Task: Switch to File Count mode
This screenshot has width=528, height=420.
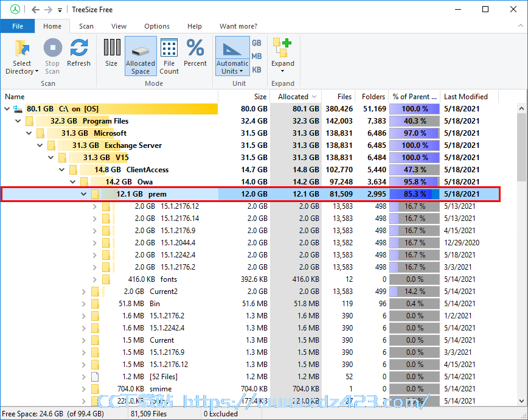Action: (169, 56)
